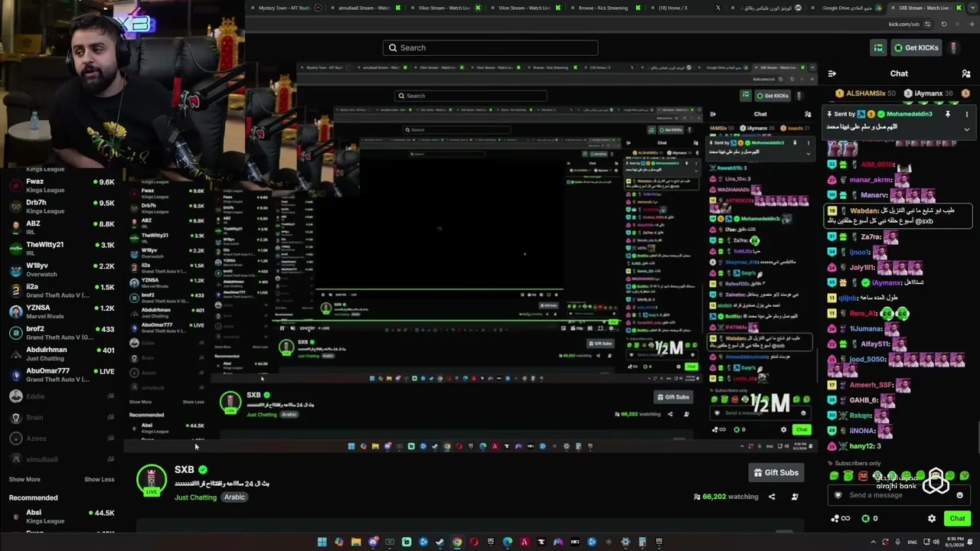Send message with green Chat button
The width and height of the screenshot is (980, 551).
pyautogui.click(x=957, y=519)
